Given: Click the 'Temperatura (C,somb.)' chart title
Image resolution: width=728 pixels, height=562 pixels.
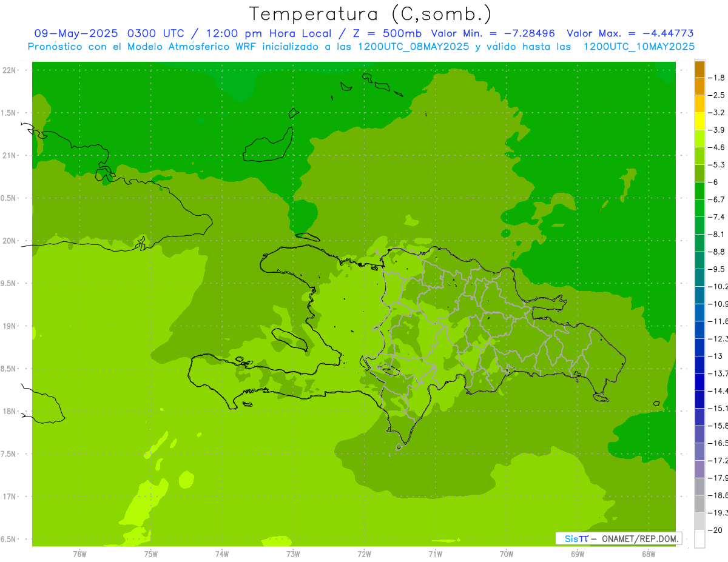Looking at the screenshot, I should coord(371,14).
